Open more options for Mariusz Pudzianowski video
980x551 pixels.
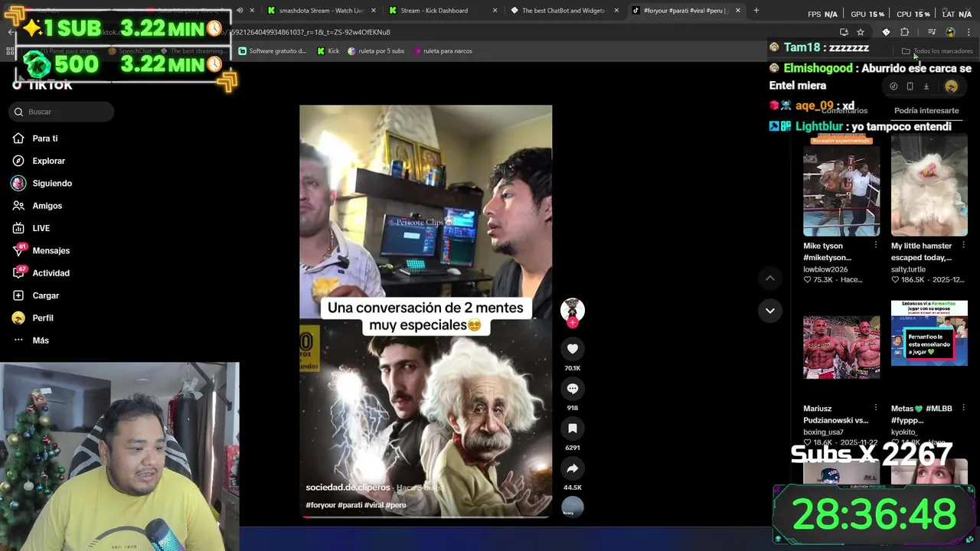coord(876,409)
